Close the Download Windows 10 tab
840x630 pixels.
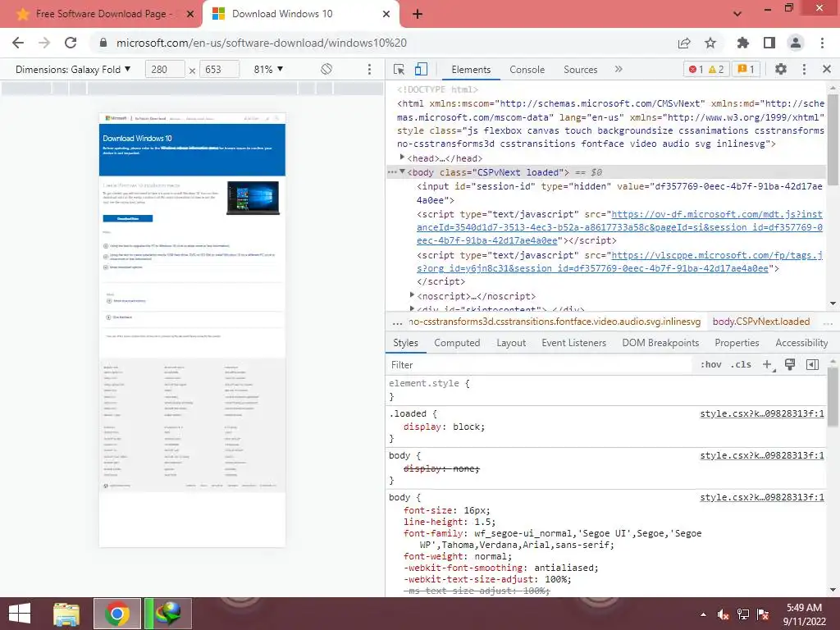click(386, 14)
